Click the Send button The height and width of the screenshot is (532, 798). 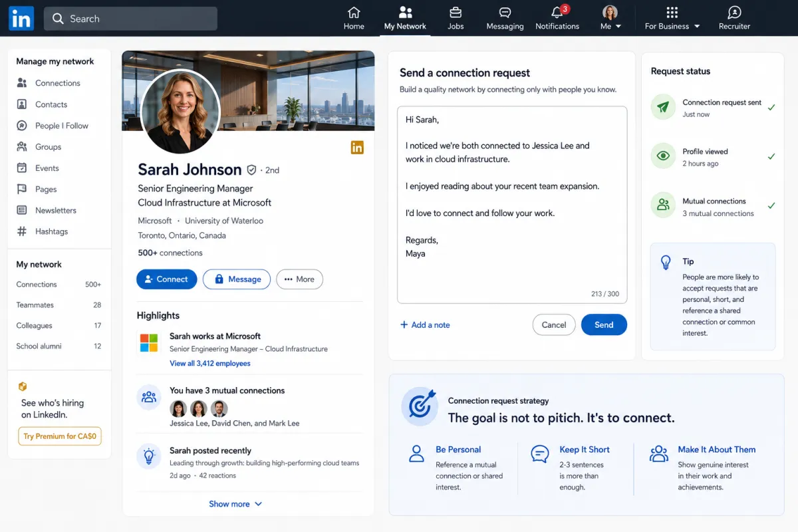click(604, 325)
